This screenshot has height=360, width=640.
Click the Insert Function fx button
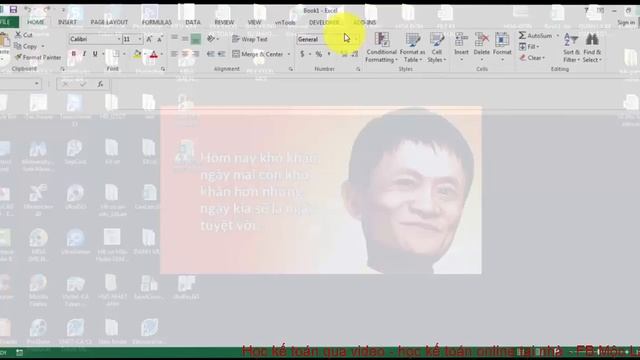pos(100,84)
